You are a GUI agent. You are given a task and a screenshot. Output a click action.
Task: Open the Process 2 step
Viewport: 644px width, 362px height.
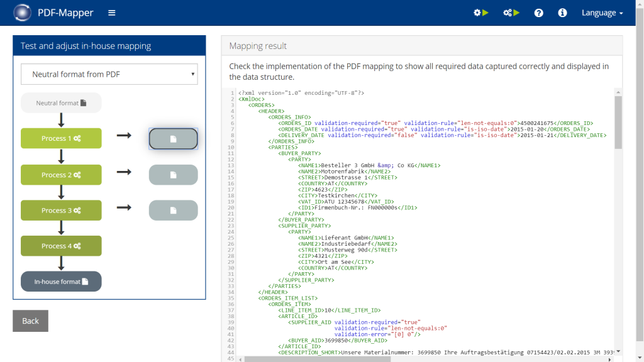coord(61,175)
